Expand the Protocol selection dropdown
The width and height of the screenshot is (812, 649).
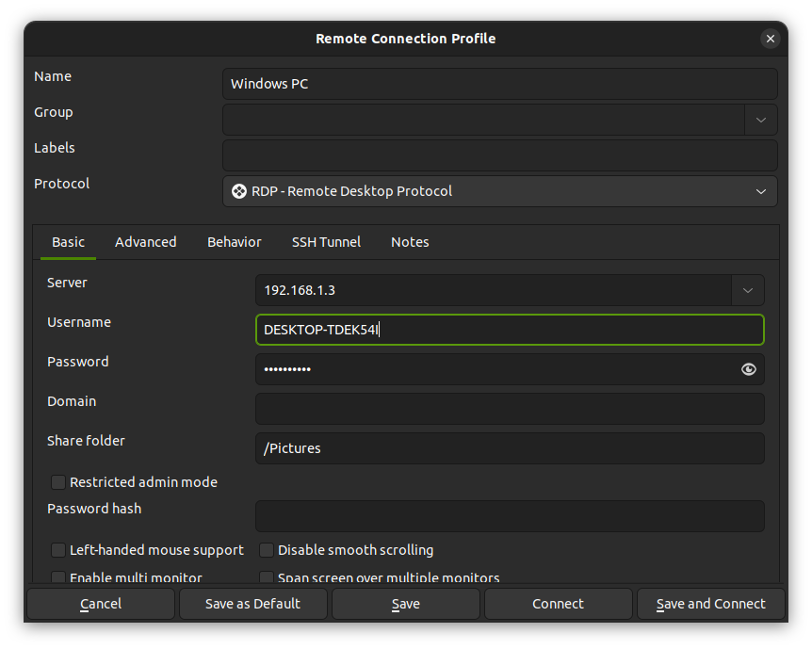[x=760, y=191]
